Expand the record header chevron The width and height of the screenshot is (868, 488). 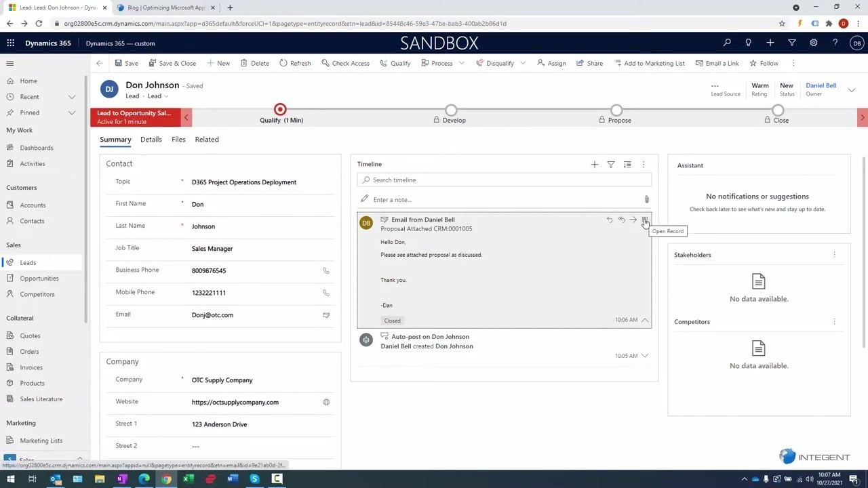point(852,89)
